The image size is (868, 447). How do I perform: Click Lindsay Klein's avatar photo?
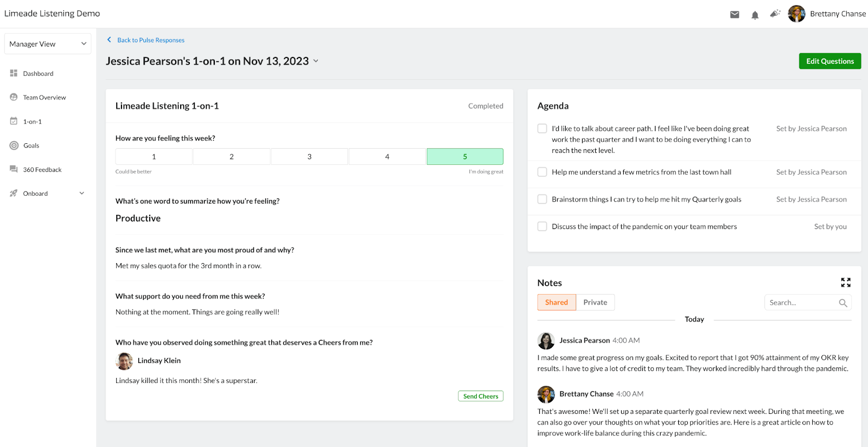pos(124,361)
